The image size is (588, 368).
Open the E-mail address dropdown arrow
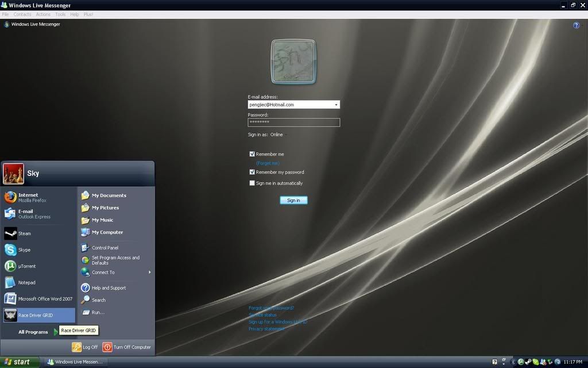click(336, 105)
